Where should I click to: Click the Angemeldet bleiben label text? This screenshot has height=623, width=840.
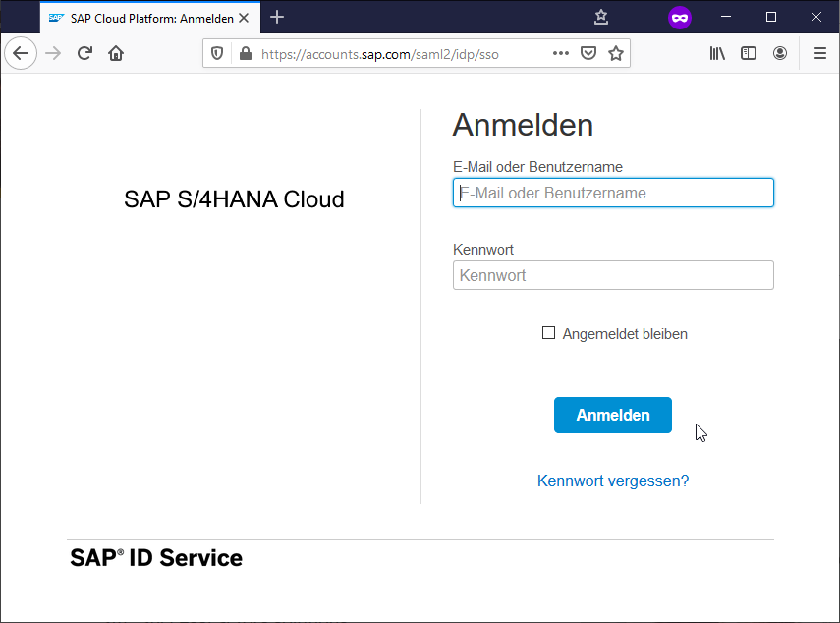click(x=625, y=334)
